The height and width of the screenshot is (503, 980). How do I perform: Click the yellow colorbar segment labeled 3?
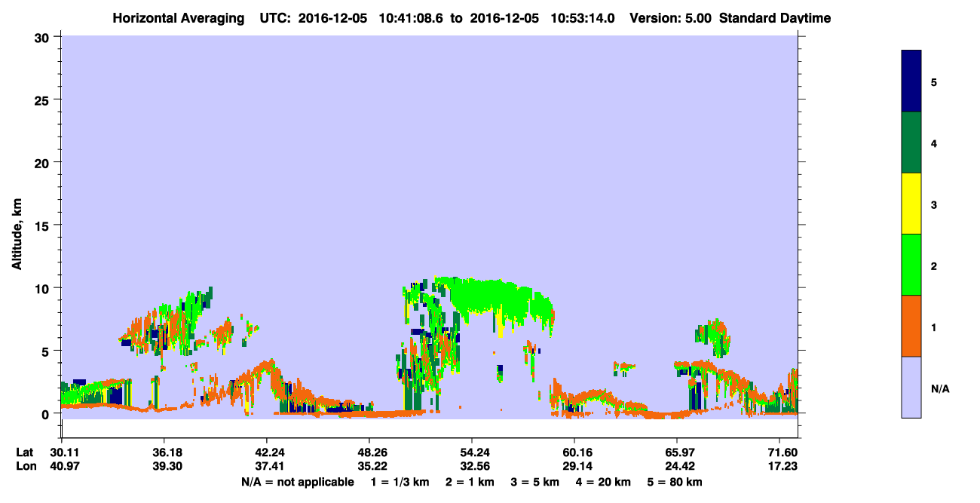pyautogui.click(x=911, y=204)
